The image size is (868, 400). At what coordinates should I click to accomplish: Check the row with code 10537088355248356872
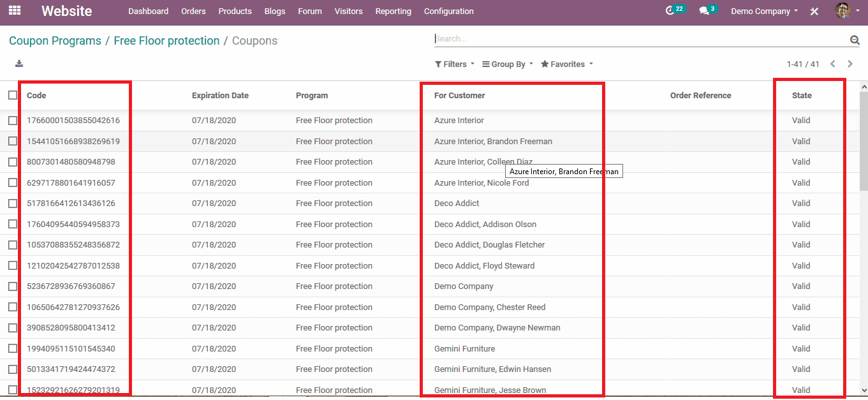point(13,244)
